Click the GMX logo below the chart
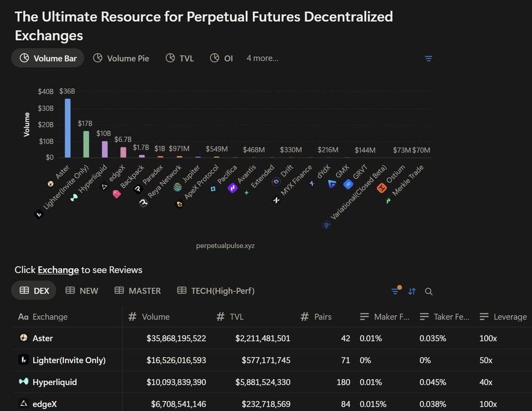 pos(332,183)
